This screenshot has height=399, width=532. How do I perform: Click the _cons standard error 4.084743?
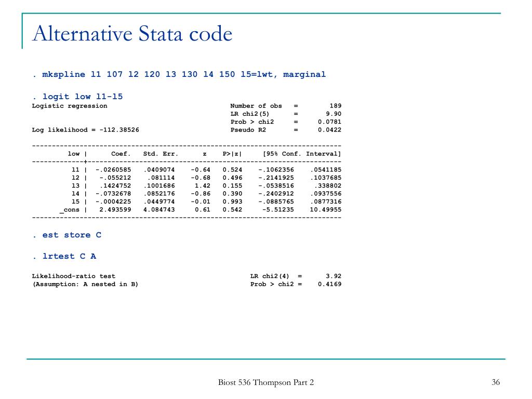(159, 210)
